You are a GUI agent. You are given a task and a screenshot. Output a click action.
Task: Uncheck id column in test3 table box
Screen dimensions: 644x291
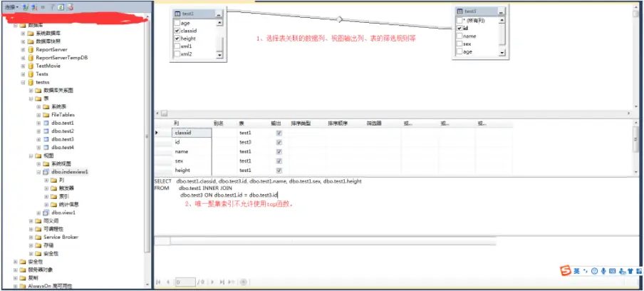[x=459, y=29]
